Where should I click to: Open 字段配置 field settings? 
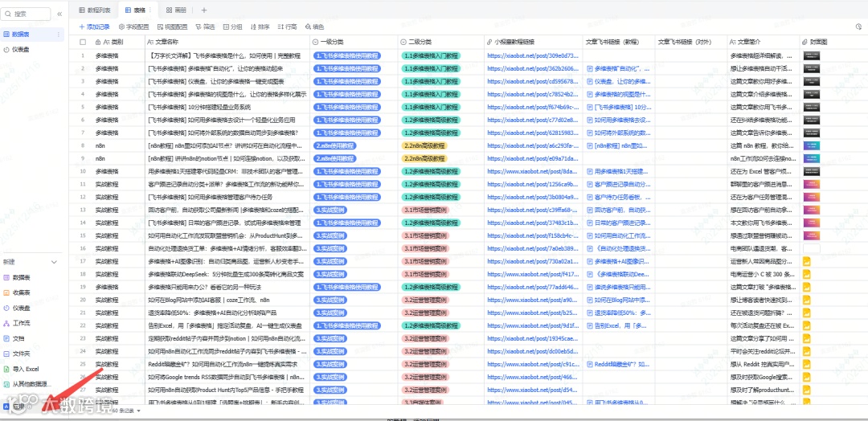134,27
